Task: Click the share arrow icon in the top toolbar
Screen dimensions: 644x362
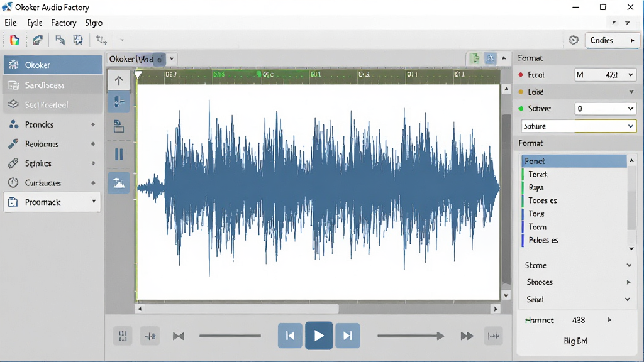Action: coord(38,40)
